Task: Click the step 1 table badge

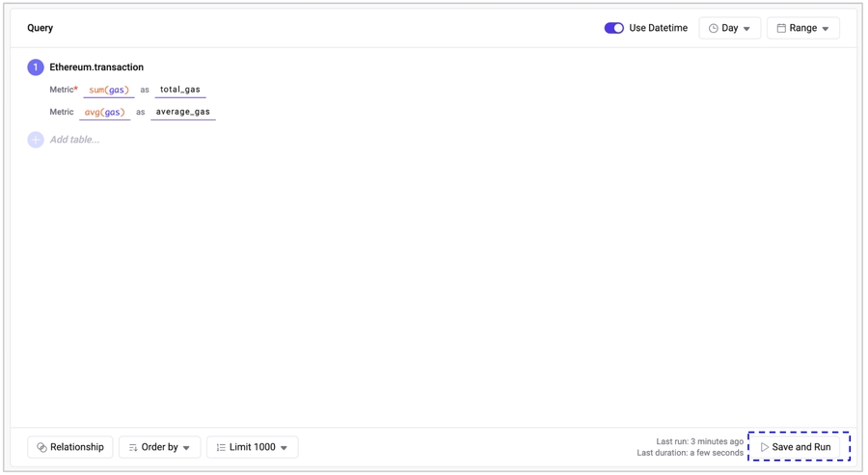Action: pyautogui.click(x=36, y=67)
